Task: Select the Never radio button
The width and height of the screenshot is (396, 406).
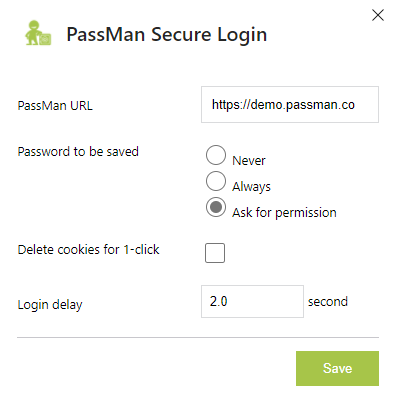Action: coord(216,155)
